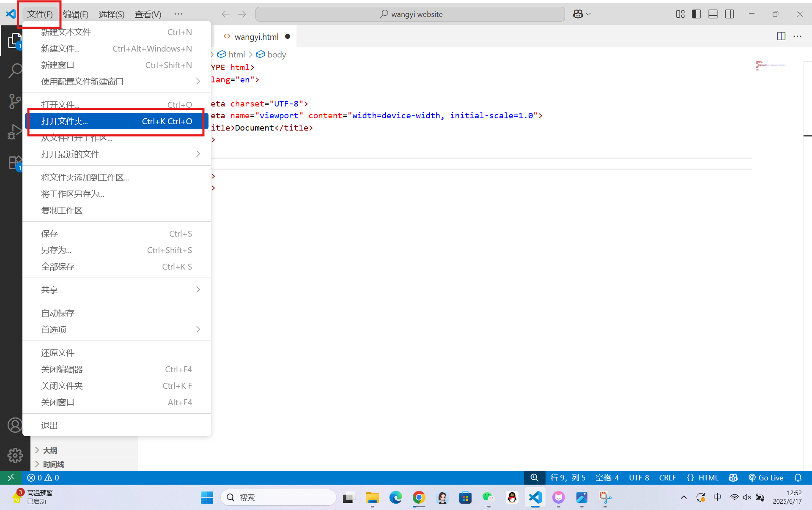Screen dimensions: 812x510
Task: Show errors and warnings count
Action: point(43,477)
